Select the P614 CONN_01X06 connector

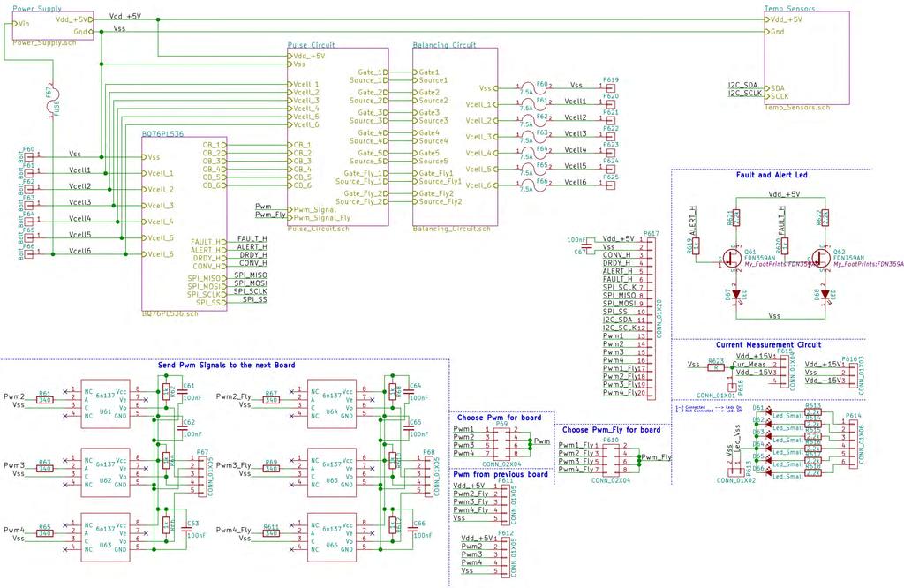click(x=854, y=444)
